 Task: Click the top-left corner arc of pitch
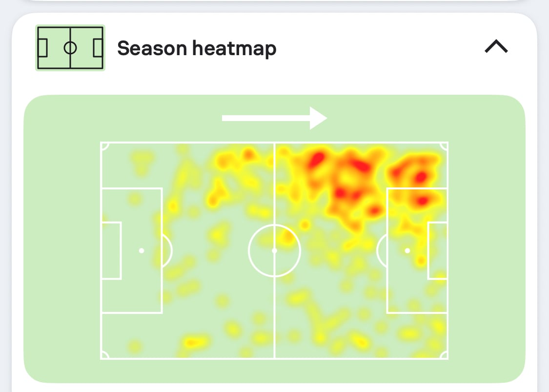point(105,146)
